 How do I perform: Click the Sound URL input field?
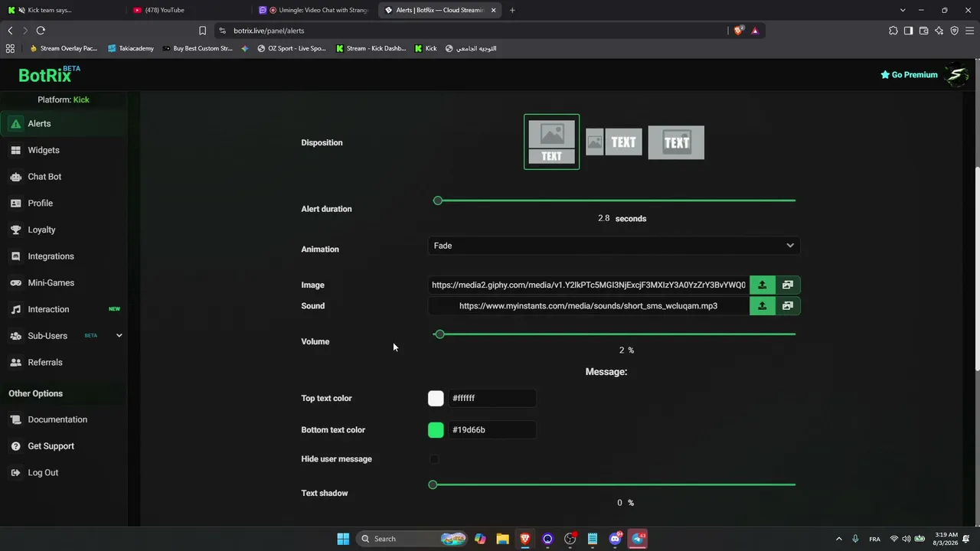588,305
